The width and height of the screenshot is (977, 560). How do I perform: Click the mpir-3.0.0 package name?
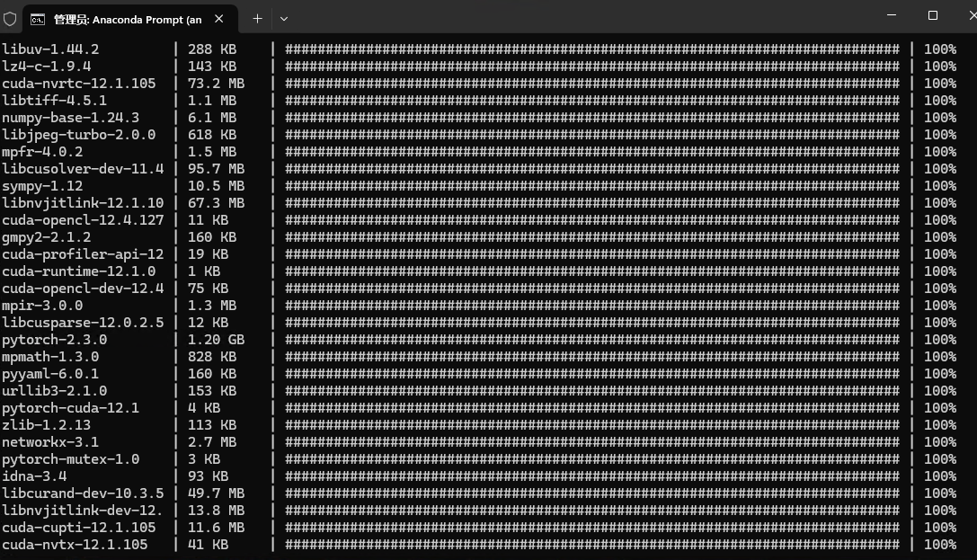42,306
